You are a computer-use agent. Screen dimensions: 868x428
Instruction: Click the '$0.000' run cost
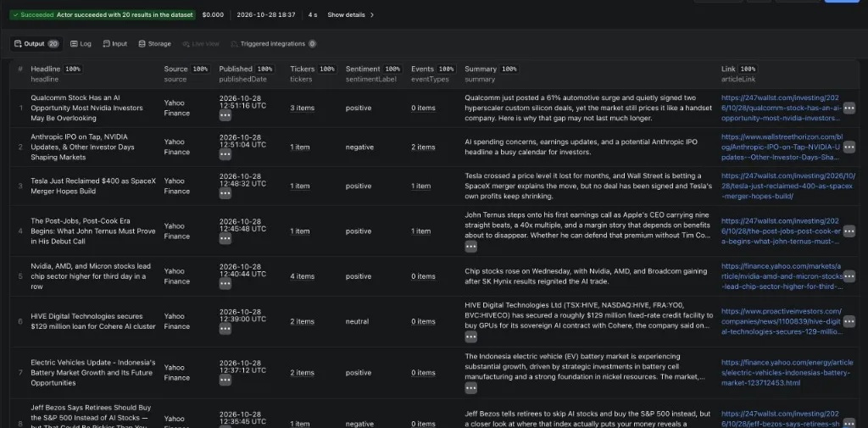(x=213, y=15)
